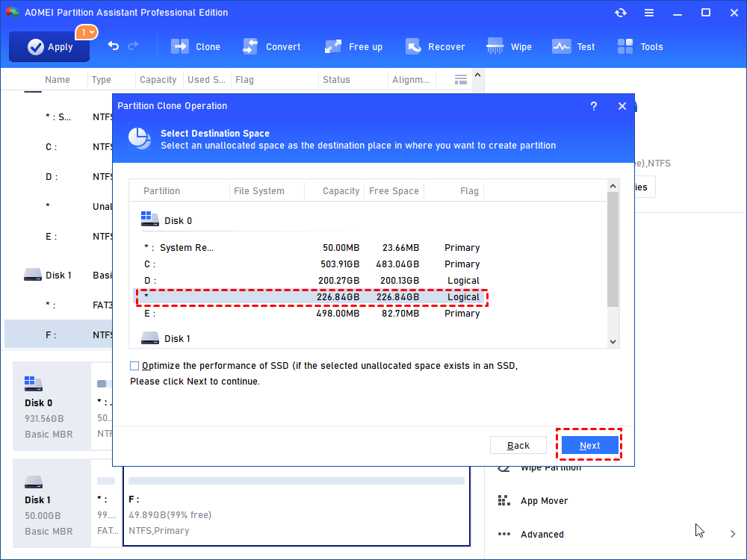Click the App Mover icon

(504, 501)
